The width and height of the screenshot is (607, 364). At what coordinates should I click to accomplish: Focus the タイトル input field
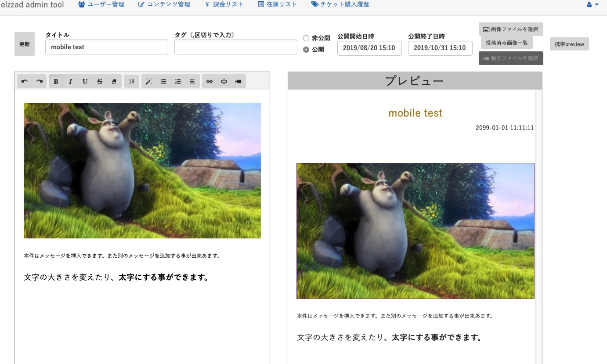[x=107, y=47]
